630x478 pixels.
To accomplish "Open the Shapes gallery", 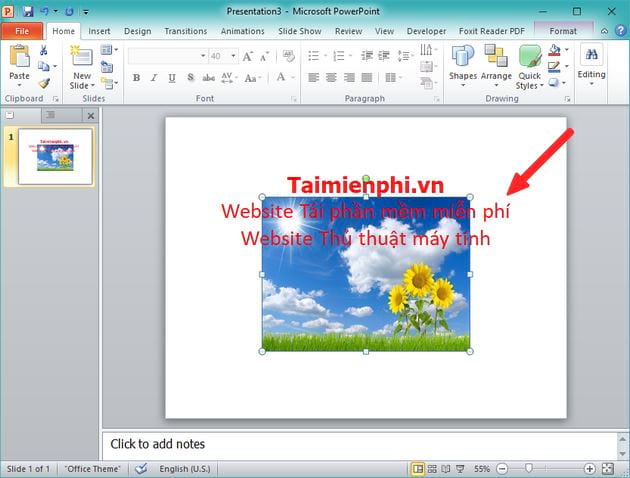I will coord(463,66).
